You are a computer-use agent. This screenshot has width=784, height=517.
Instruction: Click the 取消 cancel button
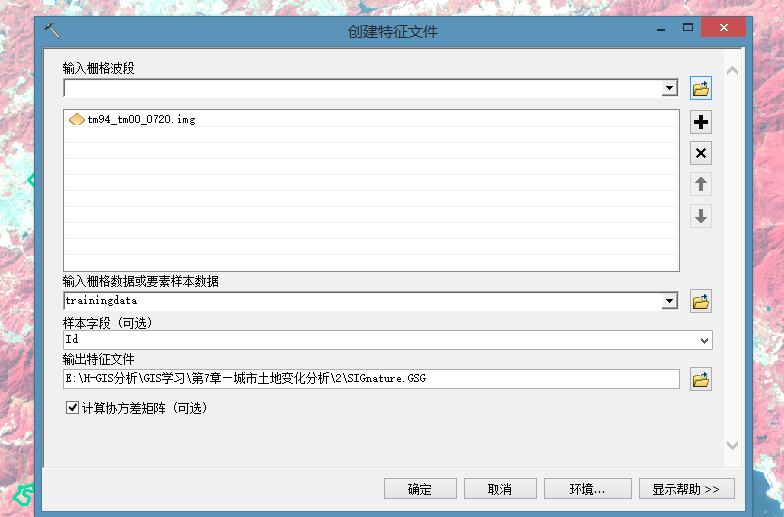[500, 488]
